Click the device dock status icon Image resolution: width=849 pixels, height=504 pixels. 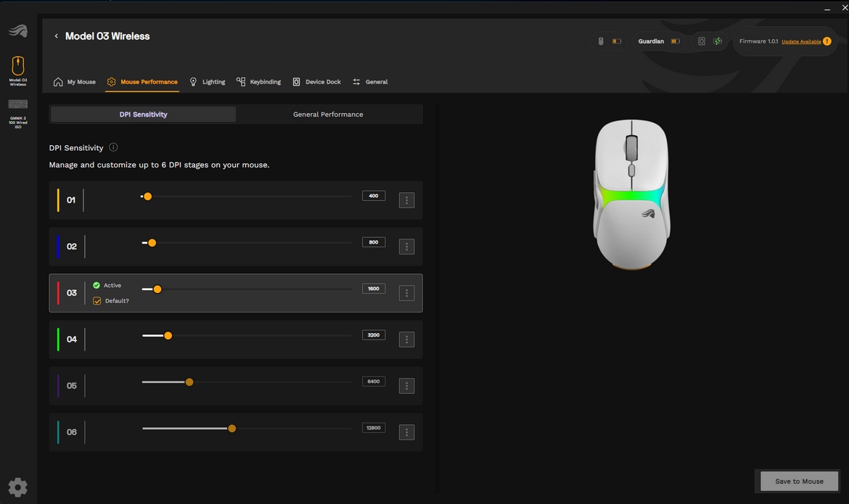coord(701,41)
